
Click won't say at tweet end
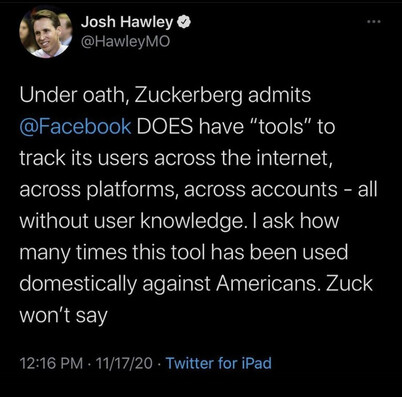(63, 316)
